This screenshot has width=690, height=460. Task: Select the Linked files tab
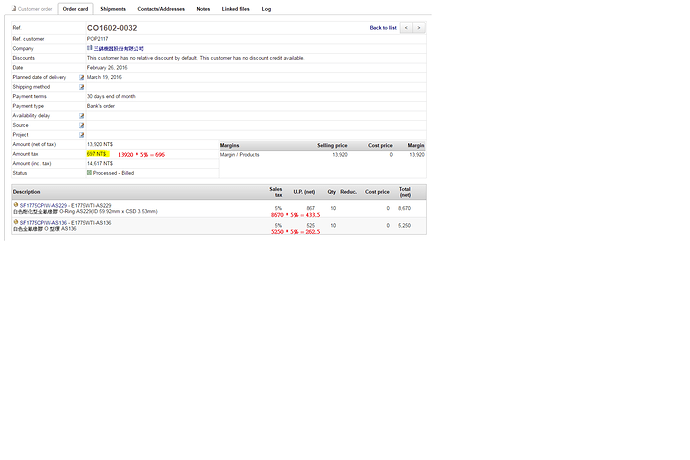coord(236,8)
